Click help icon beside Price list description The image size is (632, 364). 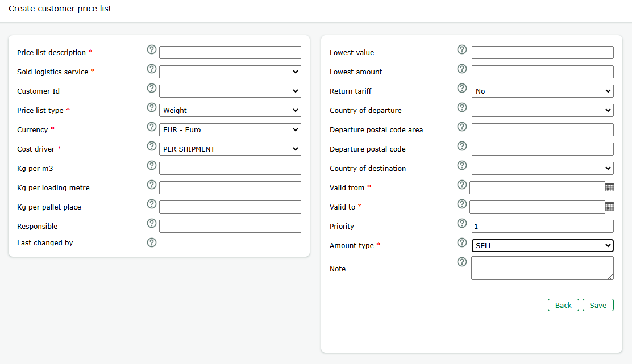151,49
